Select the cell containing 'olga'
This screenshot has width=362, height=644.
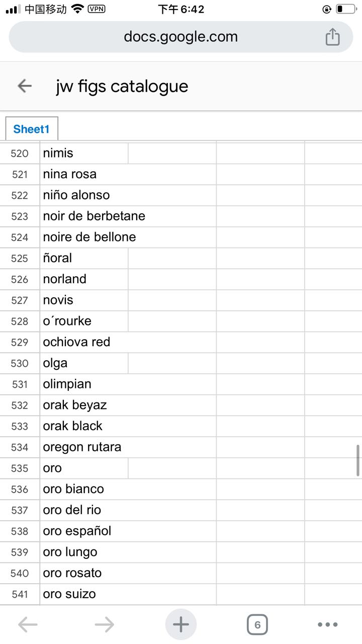84,363
